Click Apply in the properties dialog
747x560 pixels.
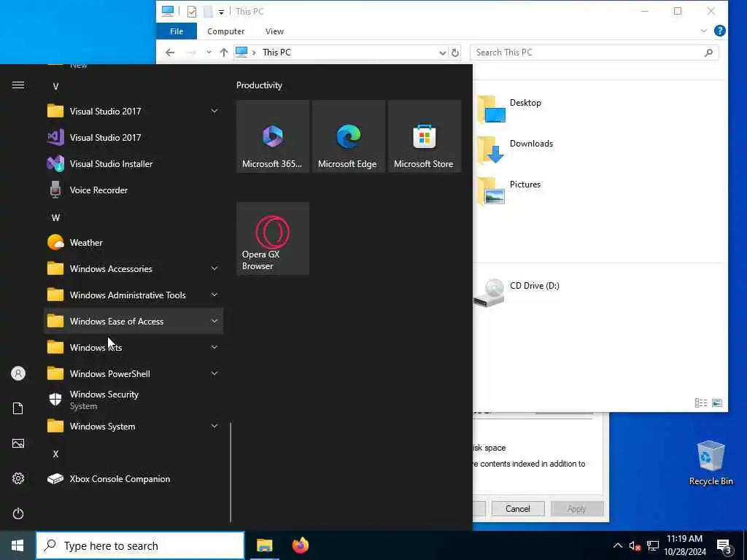pyautogui.click(x=576, y=508)
